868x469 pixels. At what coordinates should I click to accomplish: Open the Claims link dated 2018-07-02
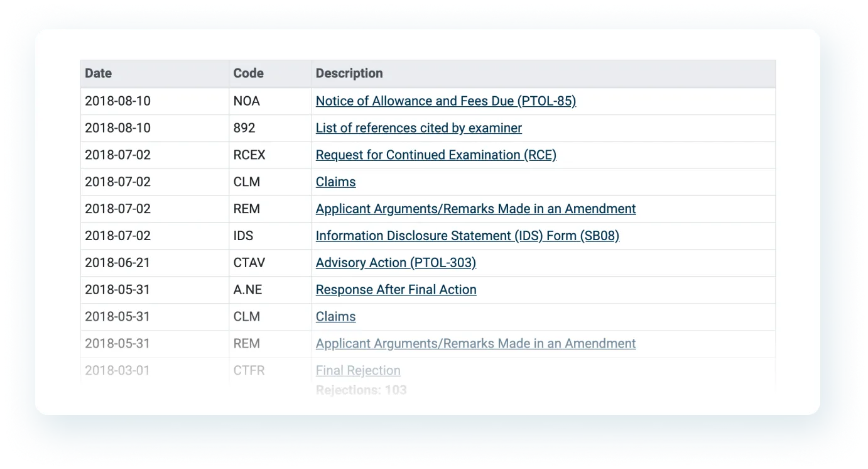click(x=335, y=182)
